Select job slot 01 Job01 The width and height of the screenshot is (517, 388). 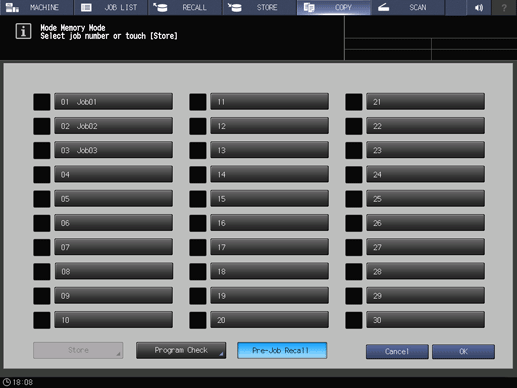113,102
